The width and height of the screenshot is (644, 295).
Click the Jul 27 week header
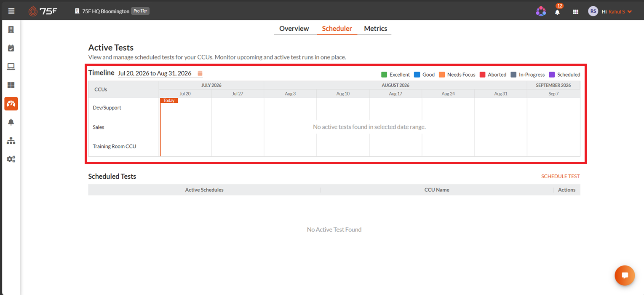[238, 94]
